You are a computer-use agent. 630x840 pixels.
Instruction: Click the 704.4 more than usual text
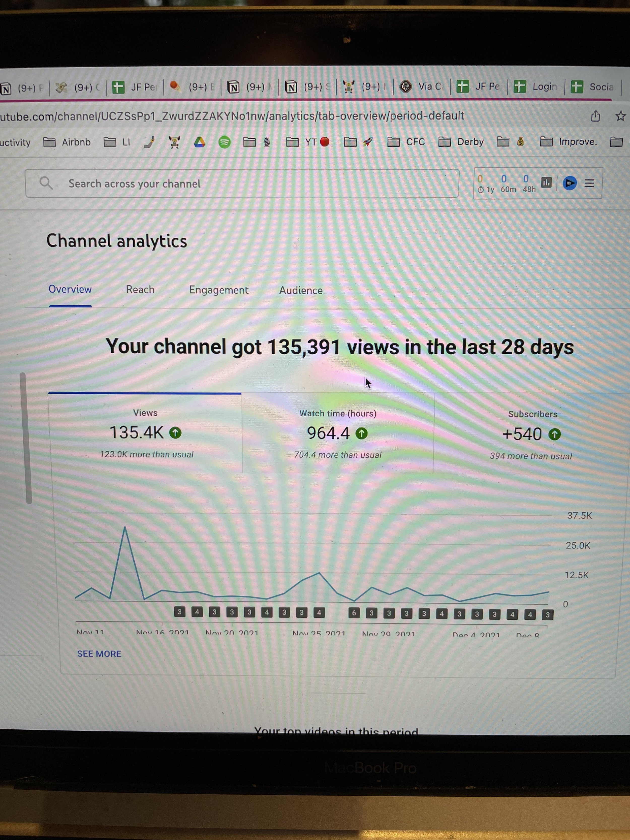pyautogui.click(x=338, y=455)
